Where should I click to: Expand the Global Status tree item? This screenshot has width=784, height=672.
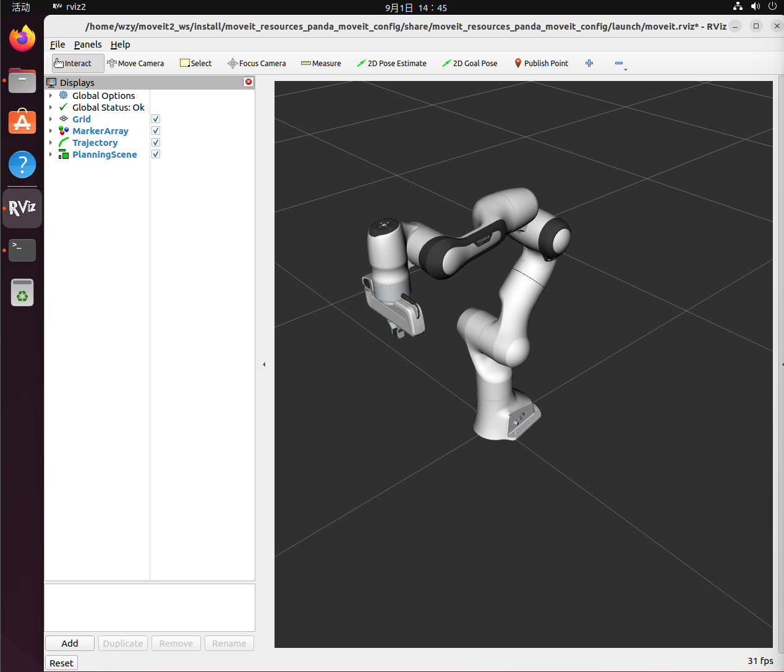pyautogui.click(x=51, y=108)
